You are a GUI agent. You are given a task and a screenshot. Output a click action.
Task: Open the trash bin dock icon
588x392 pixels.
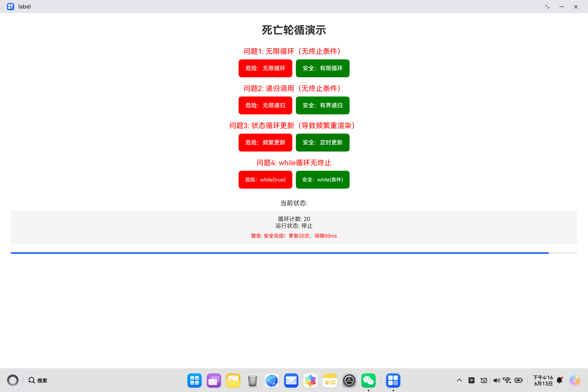point(253,381)
